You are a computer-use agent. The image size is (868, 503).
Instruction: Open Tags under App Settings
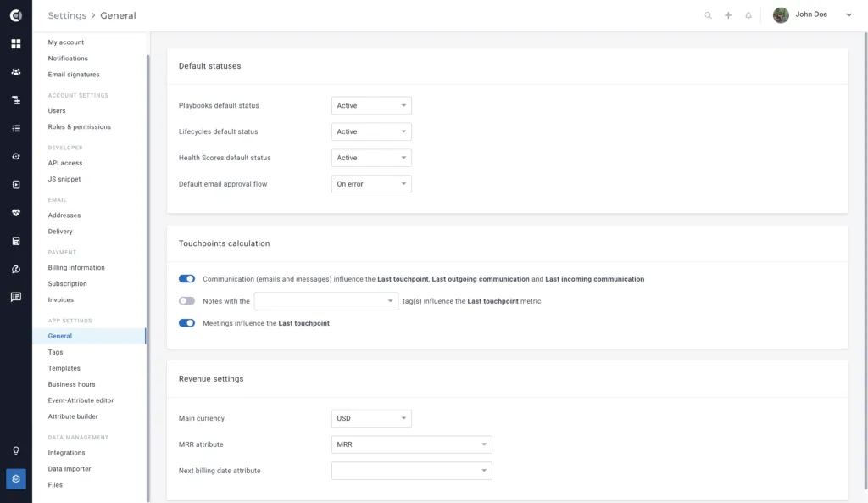coord(55,352)
